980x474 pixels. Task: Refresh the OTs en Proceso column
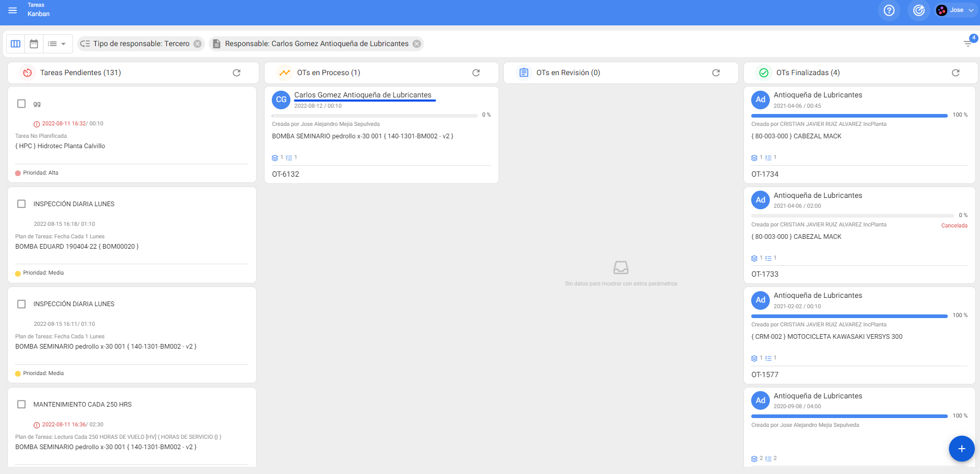coord(476,73)
